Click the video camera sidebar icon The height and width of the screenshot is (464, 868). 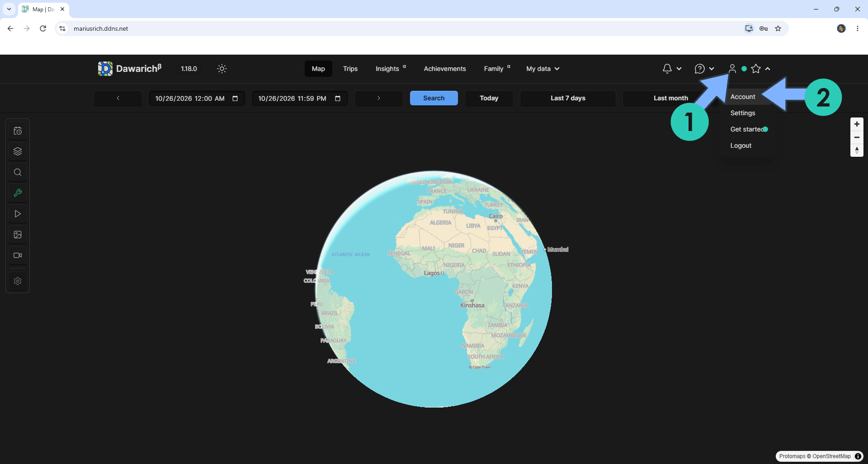(18, 255)
